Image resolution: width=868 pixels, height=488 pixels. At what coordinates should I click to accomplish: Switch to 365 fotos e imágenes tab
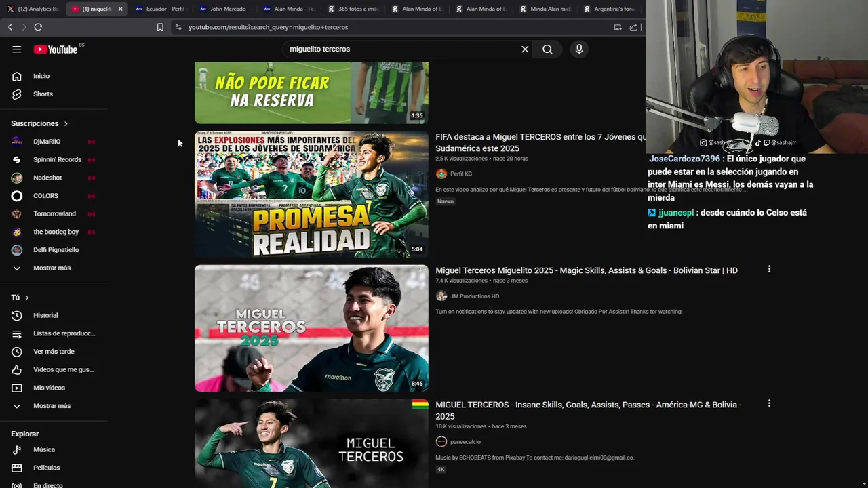(x=353, y=9)
